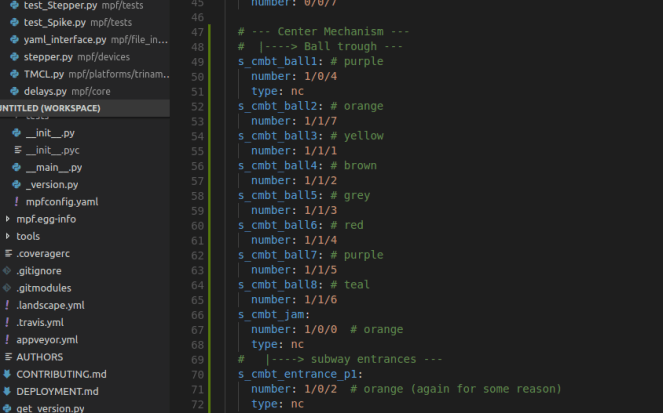Click value '1/1/7' of s_cmbt_ball2

321,121
